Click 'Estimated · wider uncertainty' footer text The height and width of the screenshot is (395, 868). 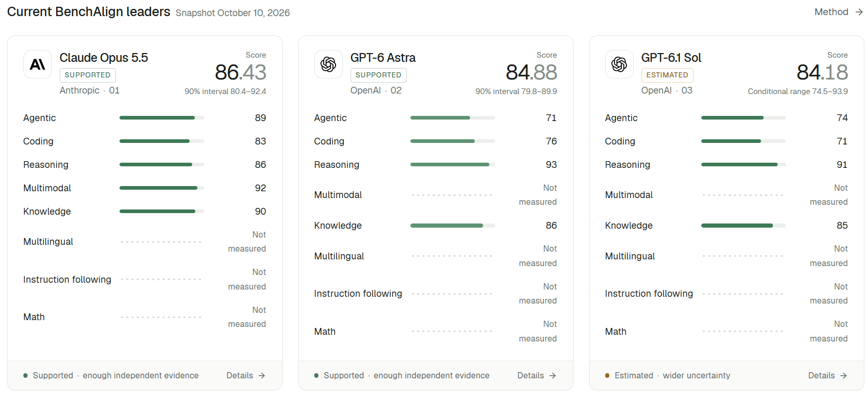point(672,375)
